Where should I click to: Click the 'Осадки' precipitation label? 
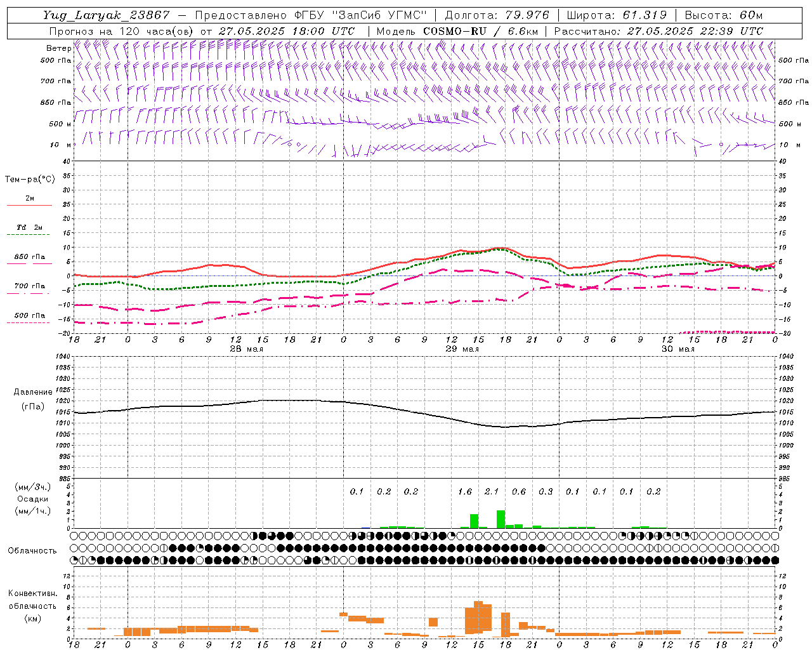tap(32, 499)
